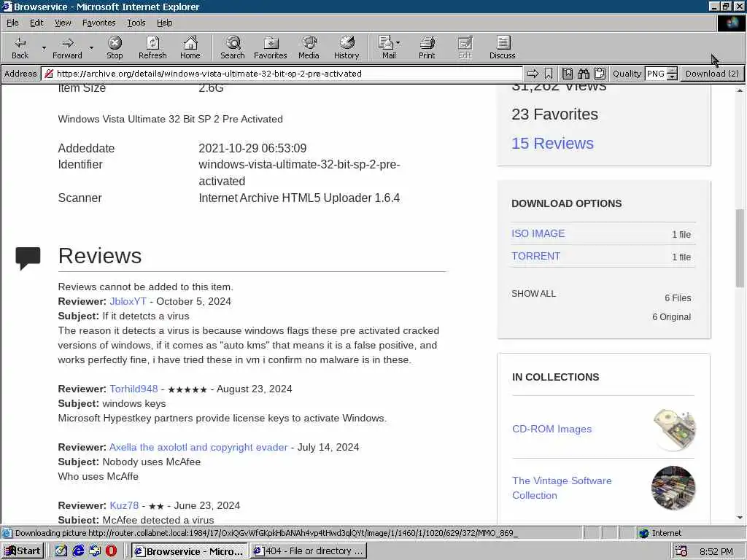Click the 8:52 PM clock
This screenshot has width=747, height=560.
tap(716, 551)
